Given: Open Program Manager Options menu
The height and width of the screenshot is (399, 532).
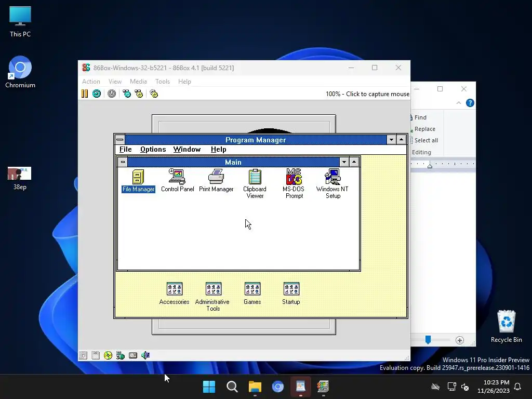Looking at the screenshot, I should tap(153, 149).
